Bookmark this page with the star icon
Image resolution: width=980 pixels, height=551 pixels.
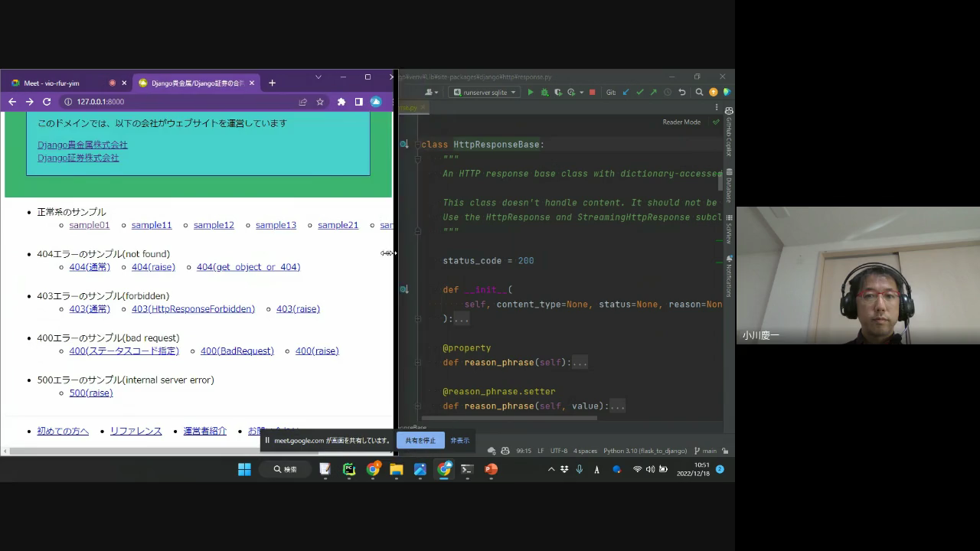(x=320, y=102)
